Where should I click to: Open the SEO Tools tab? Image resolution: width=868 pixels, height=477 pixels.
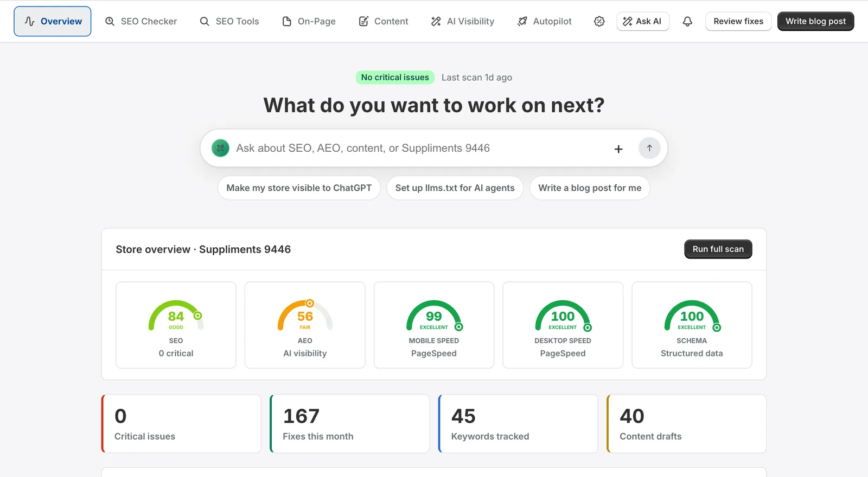click(229, 21)
